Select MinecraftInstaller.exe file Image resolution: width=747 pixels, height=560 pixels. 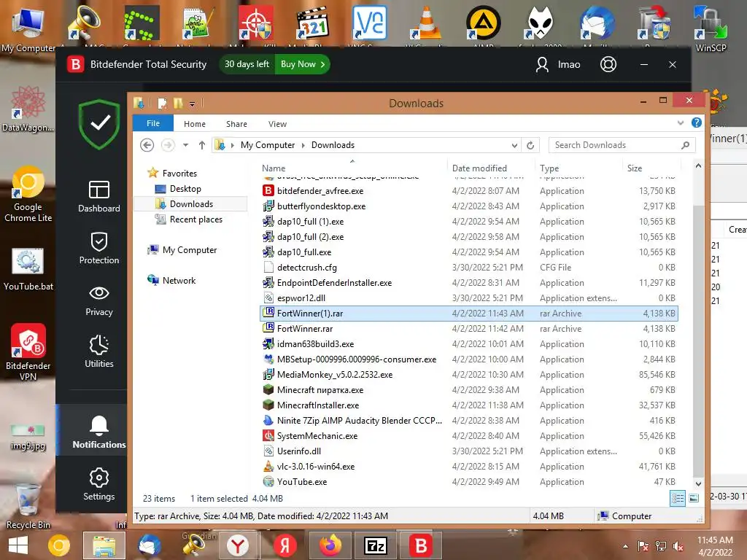[x=469, y=405]
